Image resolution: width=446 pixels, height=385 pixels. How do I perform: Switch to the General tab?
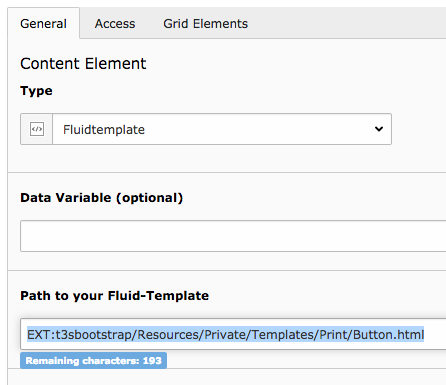(43, 24)
